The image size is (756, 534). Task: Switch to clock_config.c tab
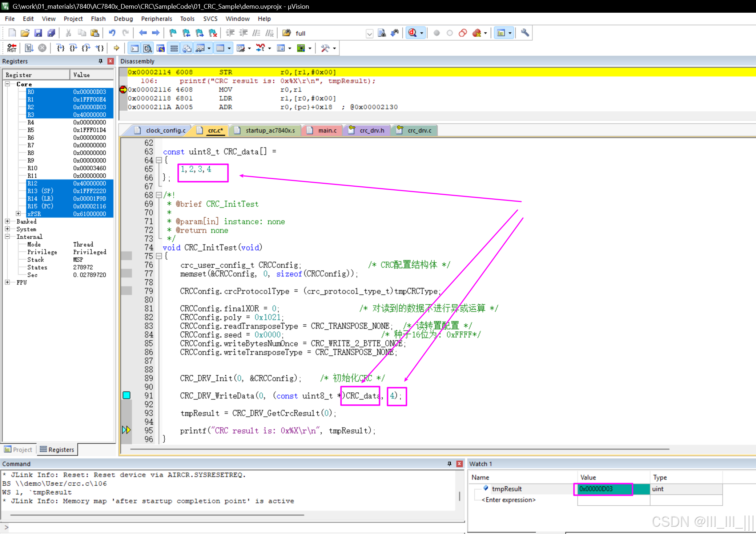tap(160, 130)
